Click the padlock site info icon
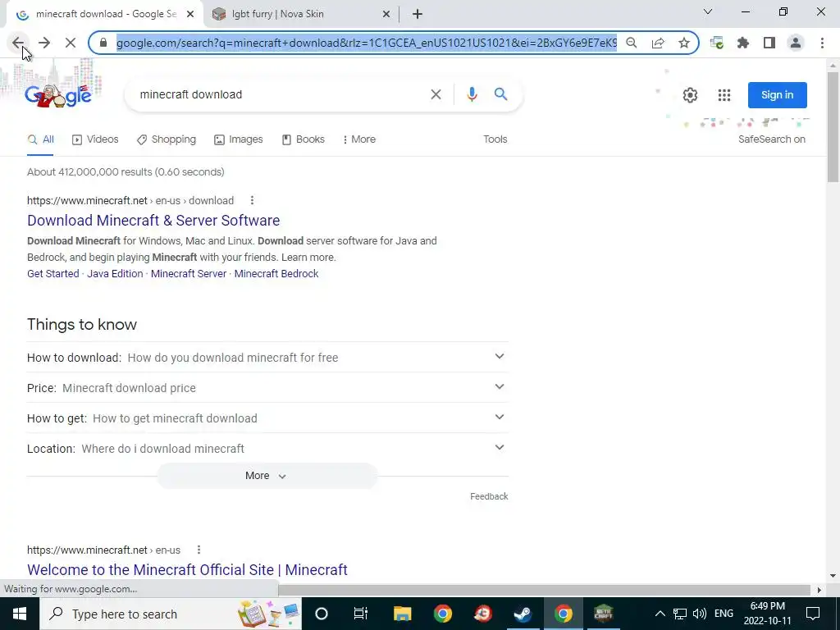 point(103,43)
